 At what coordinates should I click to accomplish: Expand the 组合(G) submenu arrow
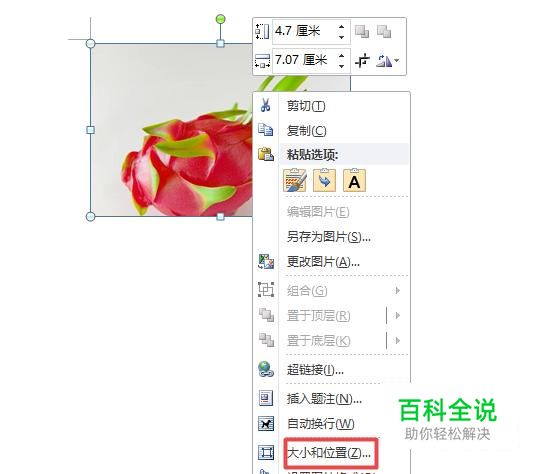398,290
